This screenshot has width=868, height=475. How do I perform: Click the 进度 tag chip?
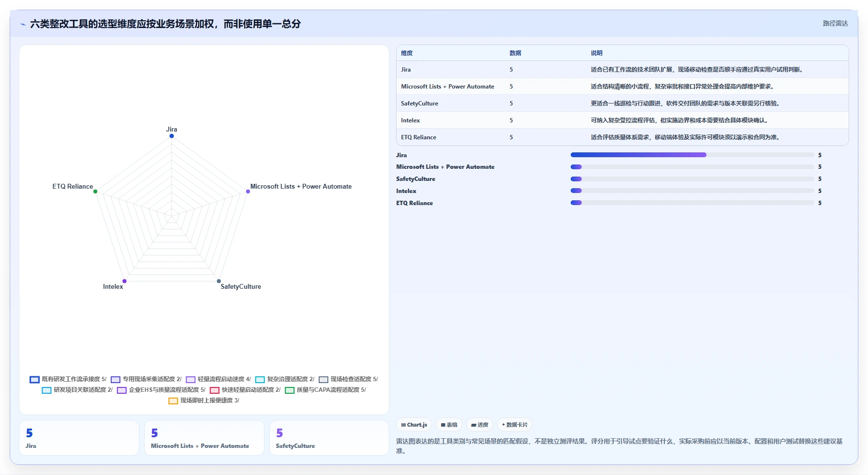click(480, 425)
